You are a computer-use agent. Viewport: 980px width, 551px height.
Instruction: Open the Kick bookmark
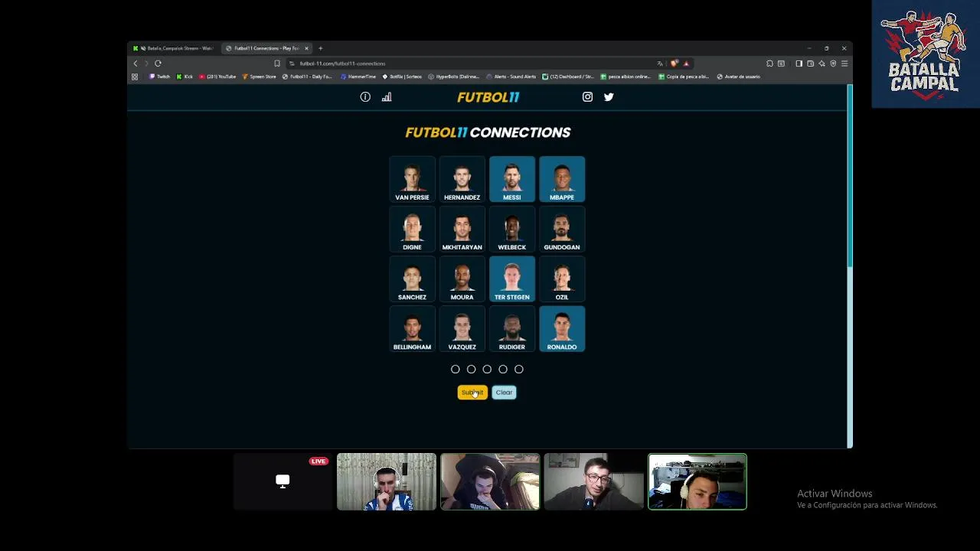[185, 77]
